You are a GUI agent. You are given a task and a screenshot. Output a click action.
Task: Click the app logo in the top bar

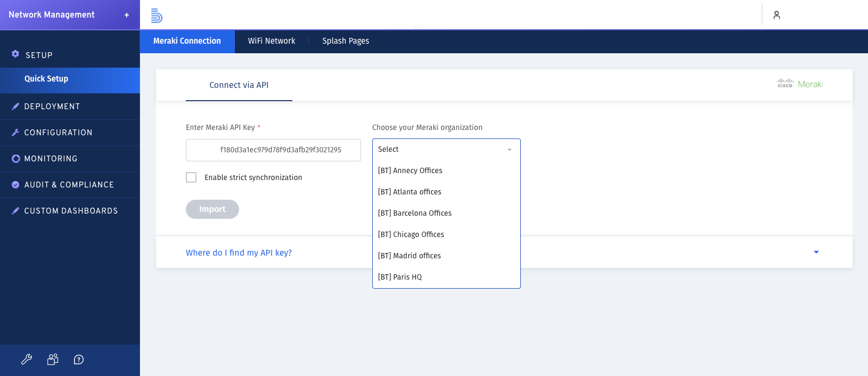(x=157, y=15)
